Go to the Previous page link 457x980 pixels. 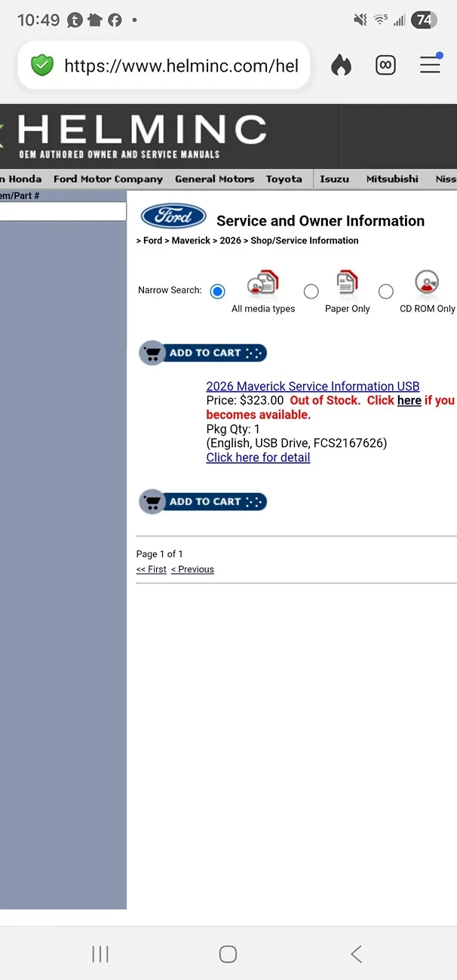coord(192,570)
